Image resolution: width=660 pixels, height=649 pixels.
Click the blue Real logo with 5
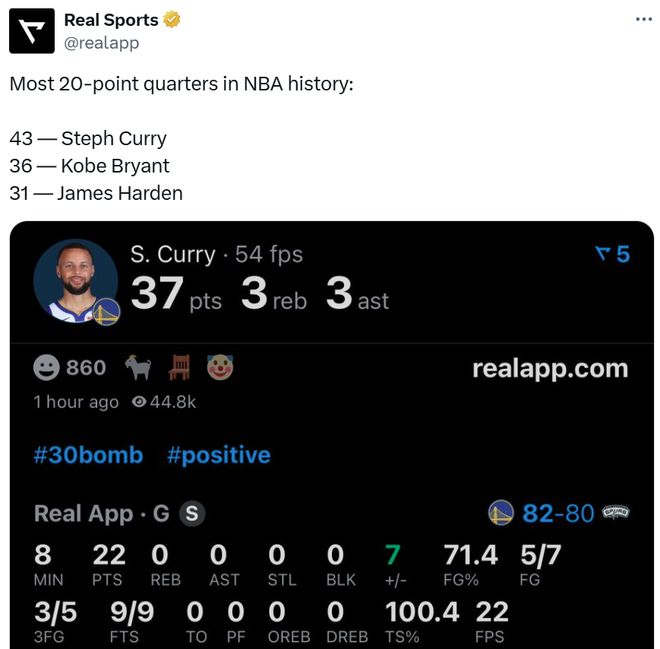click(612, 254)
